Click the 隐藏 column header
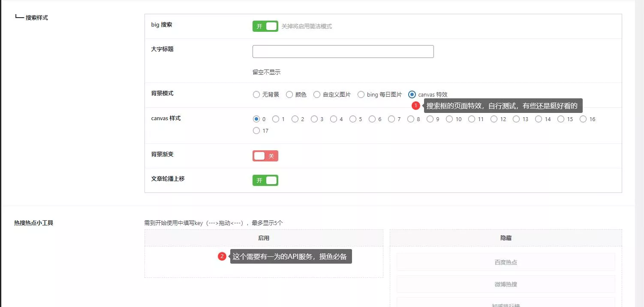Viewport: 644px width, 307px height. coord(506,238)
